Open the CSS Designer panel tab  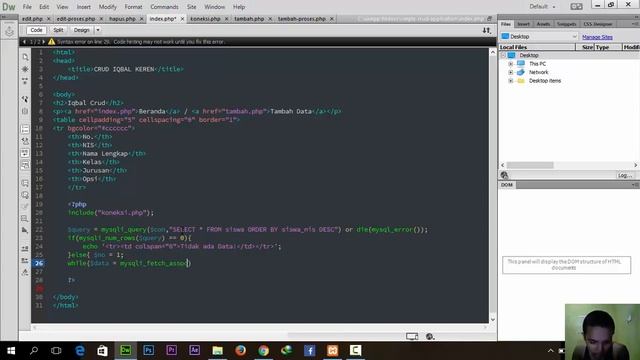(598, 24)
